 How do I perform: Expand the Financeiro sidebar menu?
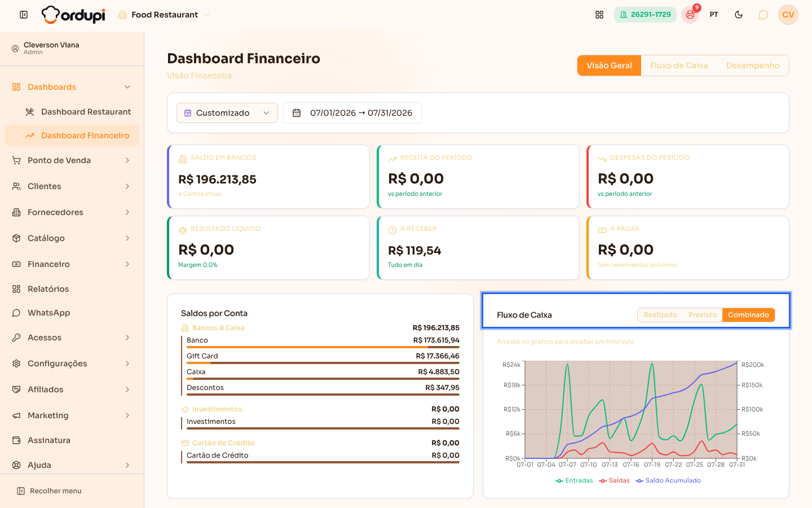[72, 264]
